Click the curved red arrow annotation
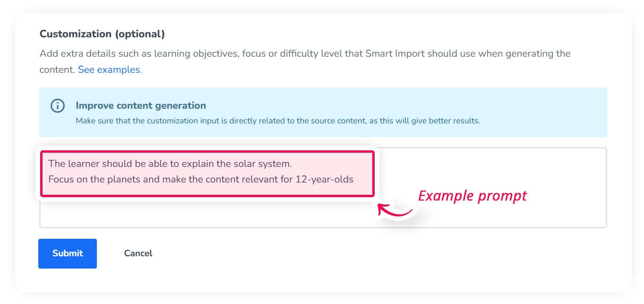Viewport: 644px width, 304px height. (x=395, y=211)
